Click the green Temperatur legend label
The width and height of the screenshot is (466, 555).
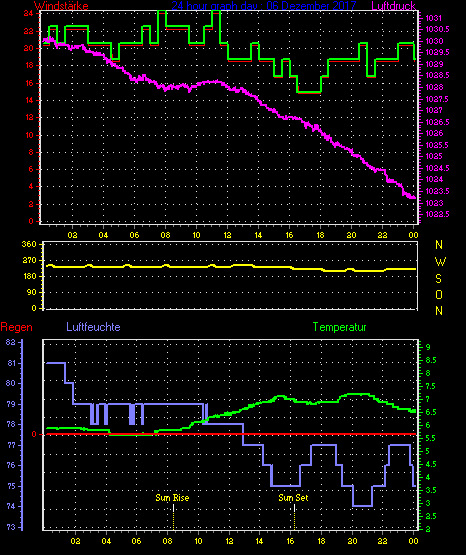339,327
